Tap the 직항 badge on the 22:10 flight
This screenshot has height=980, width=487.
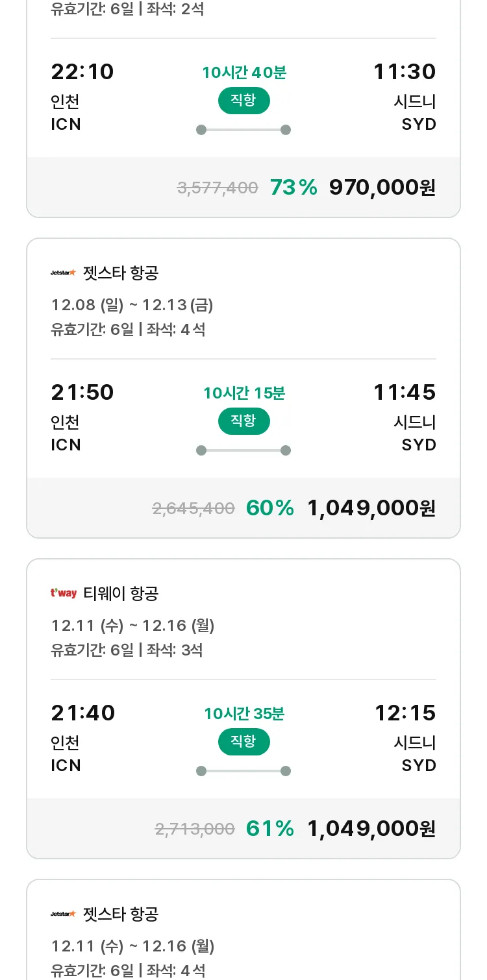(x=243, y=100)
